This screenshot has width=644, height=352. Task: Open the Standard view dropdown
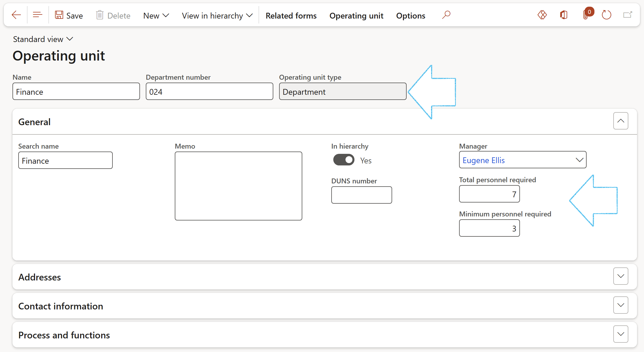click(x=43, y=39)
